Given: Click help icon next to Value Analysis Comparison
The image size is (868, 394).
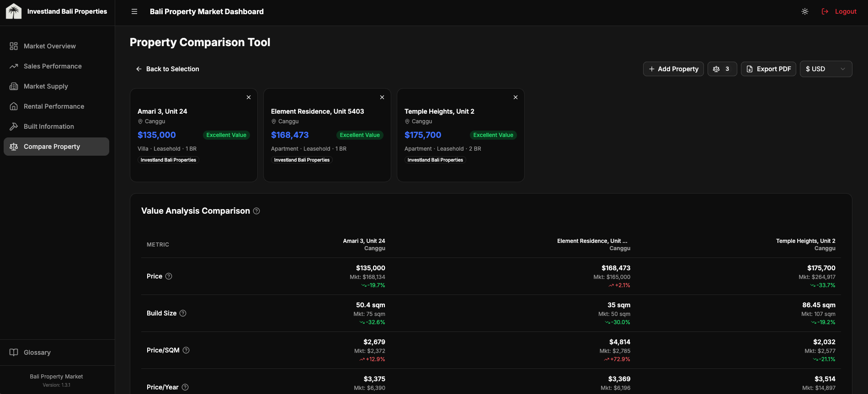Looking at the screenshot, I should point(256,211).
